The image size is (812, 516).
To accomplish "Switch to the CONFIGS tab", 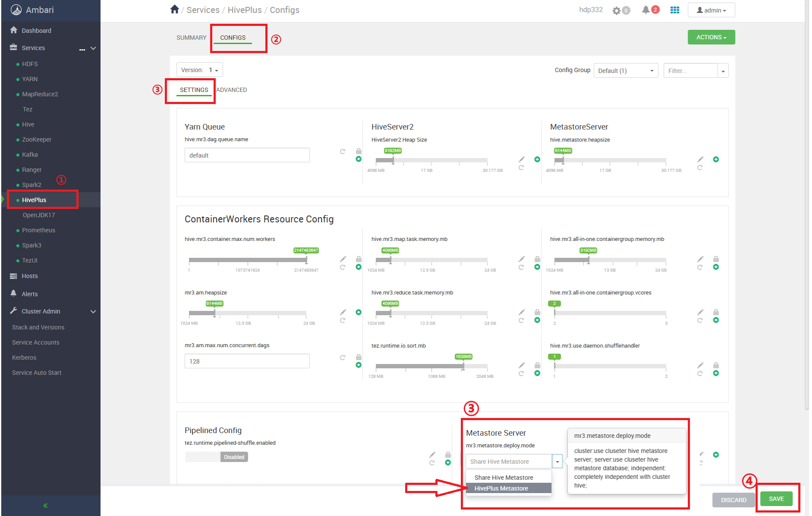I will (233, 38).
